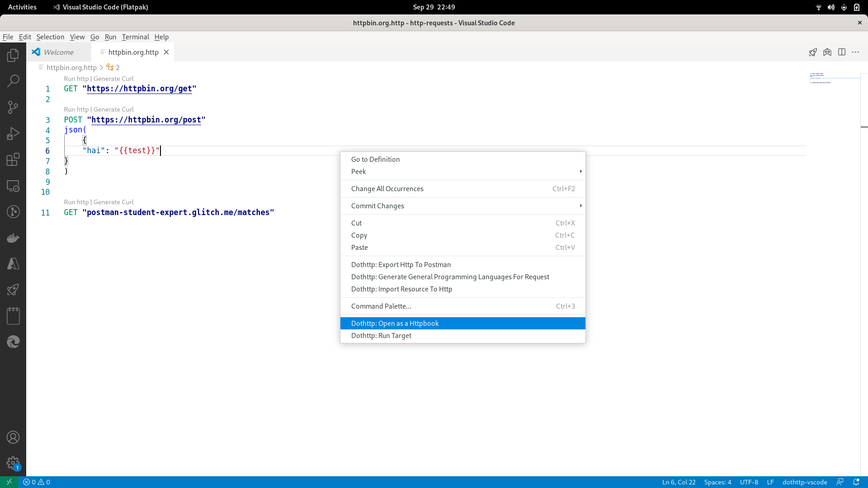Click the remote window indicator in status bar
Image resolution: width=868 pixels, height=488 pixels.
(x=9, y=482)
